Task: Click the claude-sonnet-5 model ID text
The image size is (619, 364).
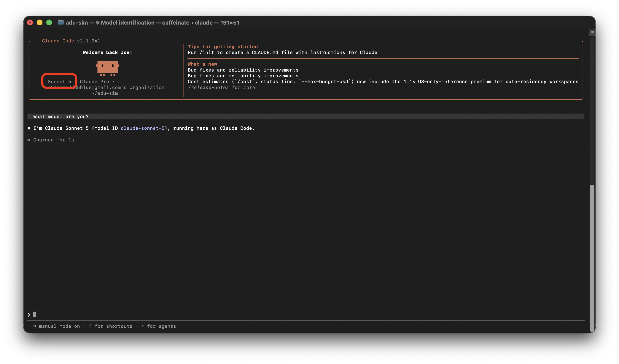Action: 142,128
